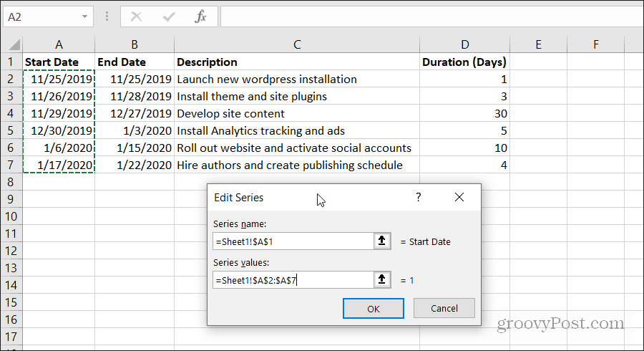Select column E header
644x351 pixels.
[538, 44]
